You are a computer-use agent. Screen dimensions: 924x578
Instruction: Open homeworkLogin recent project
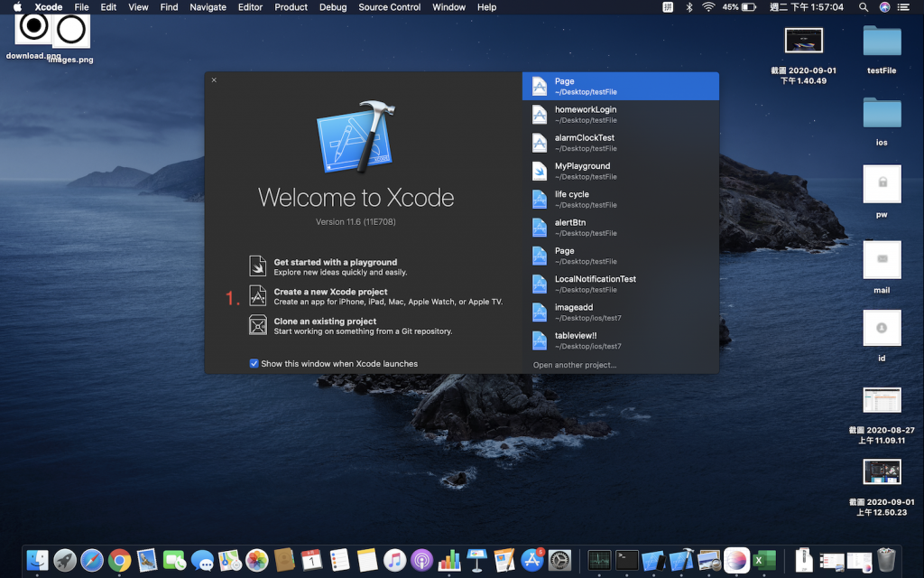click(621, 115)
